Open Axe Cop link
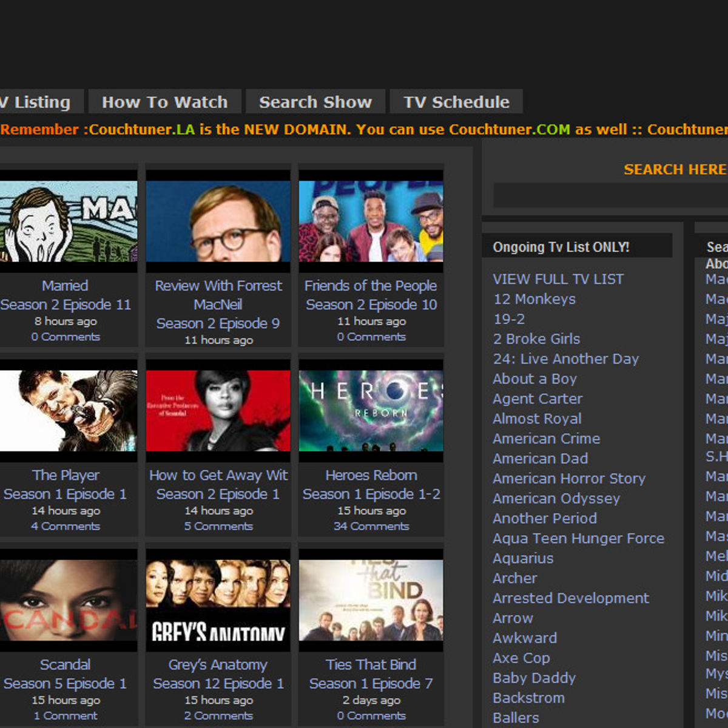Viewport: 728px width, 728px height. pyautogui.click(x=521, y=658)
